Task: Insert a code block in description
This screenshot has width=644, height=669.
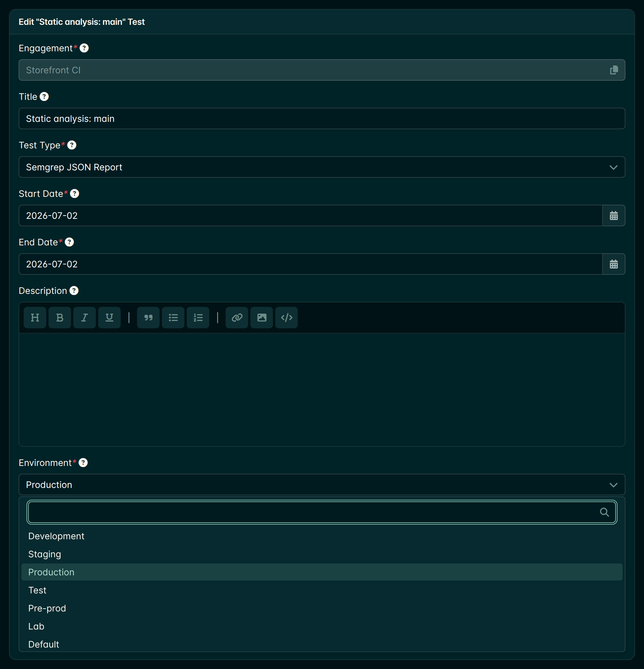Action: pyautogui.click(x=286, y=317)
